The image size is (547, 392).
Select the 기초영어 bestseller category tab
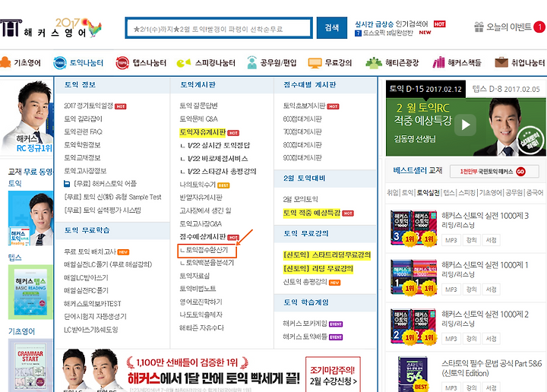point(491,192)
